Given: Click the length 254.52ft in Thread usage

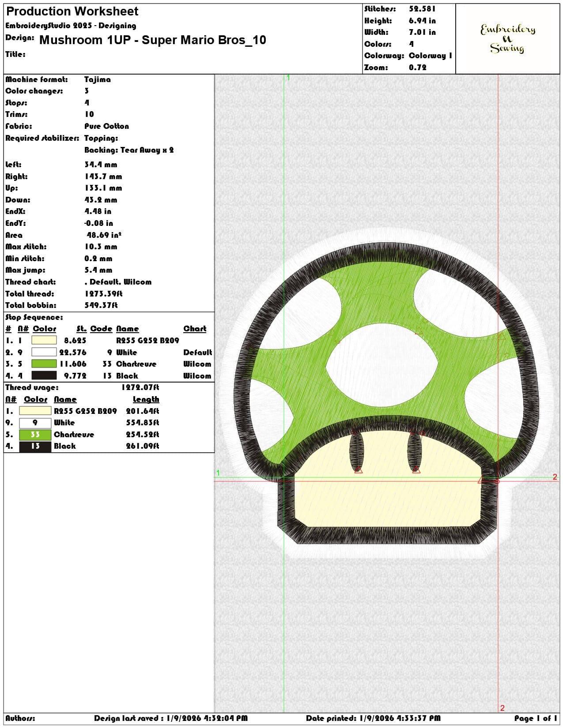Looking at the screenshot, I should (143, 435).
